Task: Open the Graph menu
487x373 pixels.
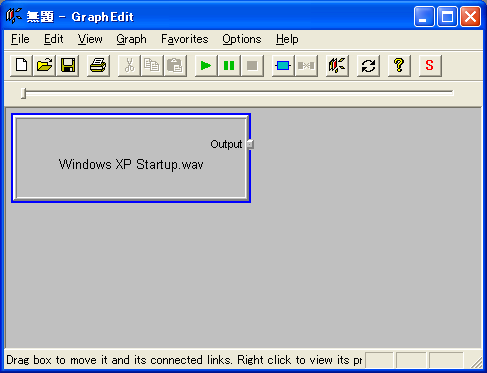Action: pos(131,39)
